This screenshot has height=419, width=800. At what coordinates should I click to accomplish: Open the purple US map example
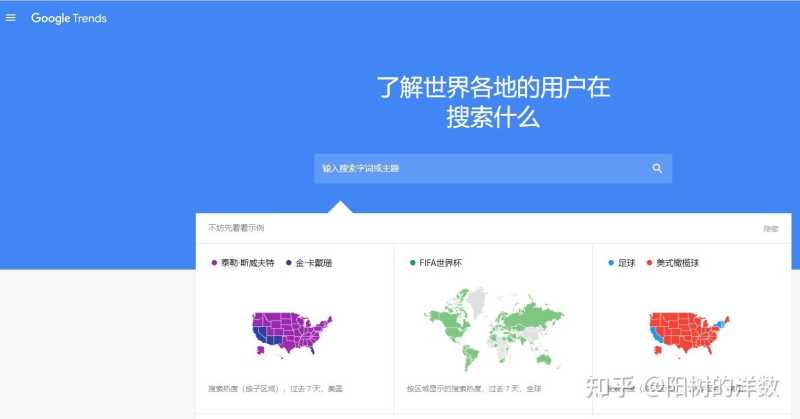pyautogui.click(x=292, y=334)
